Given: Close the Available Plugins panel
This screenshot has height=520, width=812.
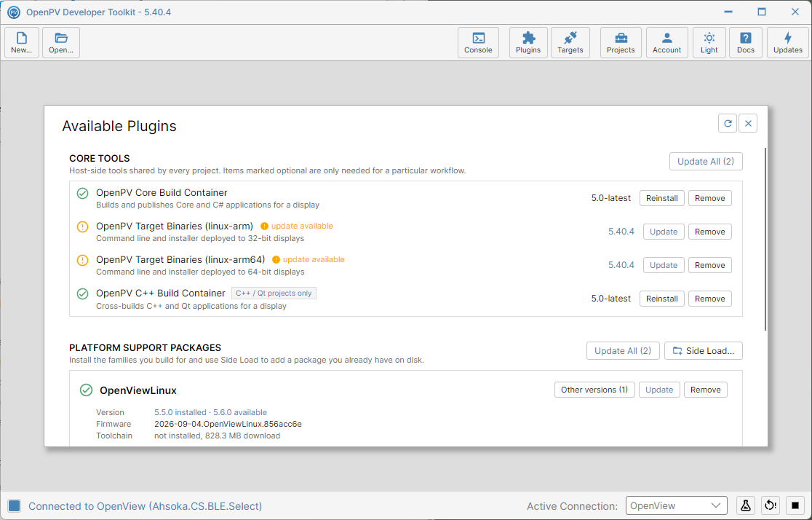Looking at the screenshot, I should coord(748,123).
